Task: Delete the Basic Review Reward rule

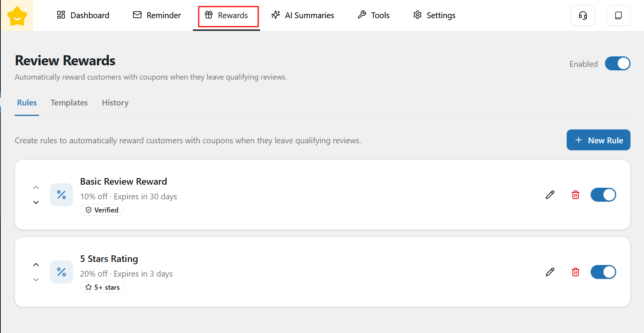Action: (575, 195)
